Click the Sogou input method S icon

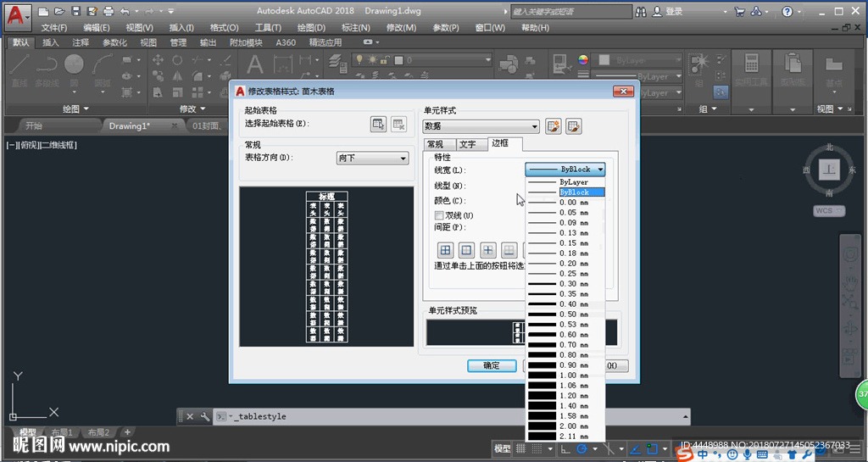click(685, 454)
